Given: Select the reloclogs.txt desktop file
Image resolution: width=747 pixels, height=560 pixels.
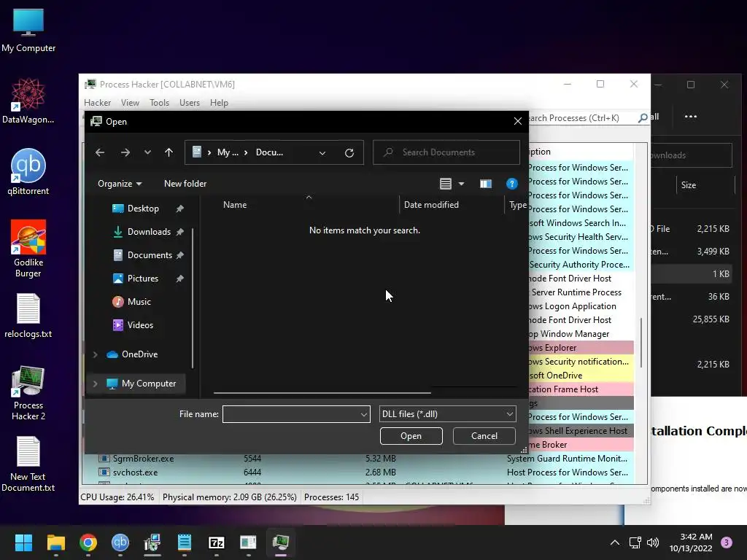Looking at the screenshot, I should click(28, 315).
